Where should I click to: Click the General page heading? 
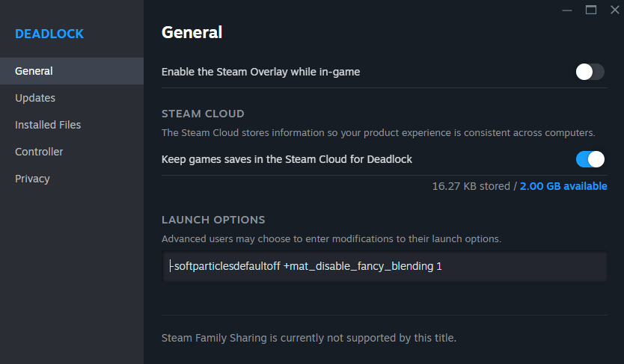192,32
